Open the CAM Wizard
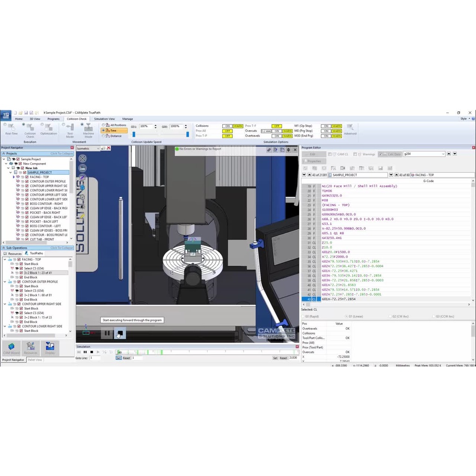Image resolution: width=476 pixels, height=476 pixels. (x=12, y=348)
